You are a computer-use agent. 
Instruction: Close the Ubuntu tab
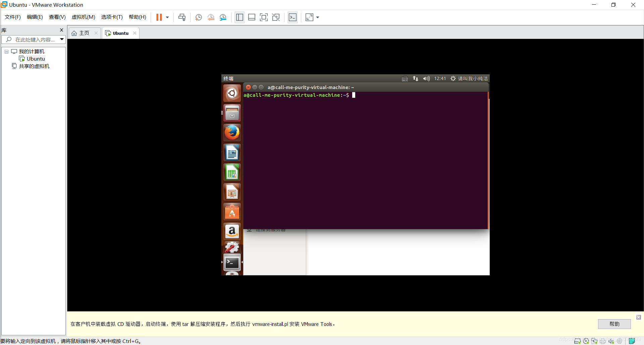[x=135, y=33]
